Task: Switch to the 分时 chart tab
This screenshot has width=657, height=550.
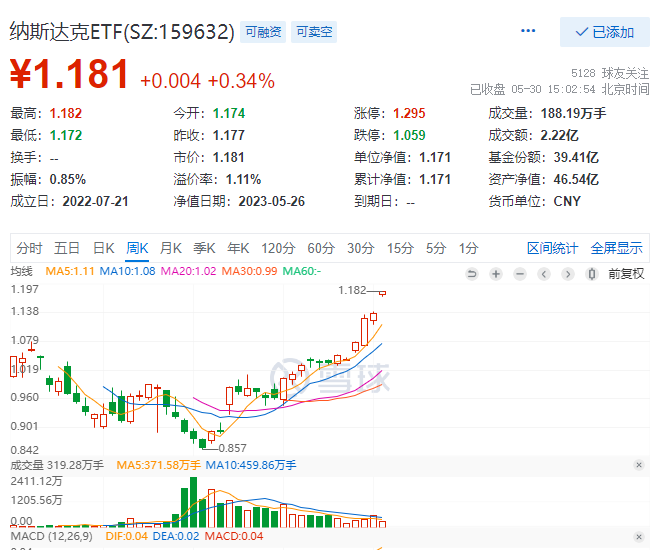Action: pyautogui.click(x=29, y=248)
